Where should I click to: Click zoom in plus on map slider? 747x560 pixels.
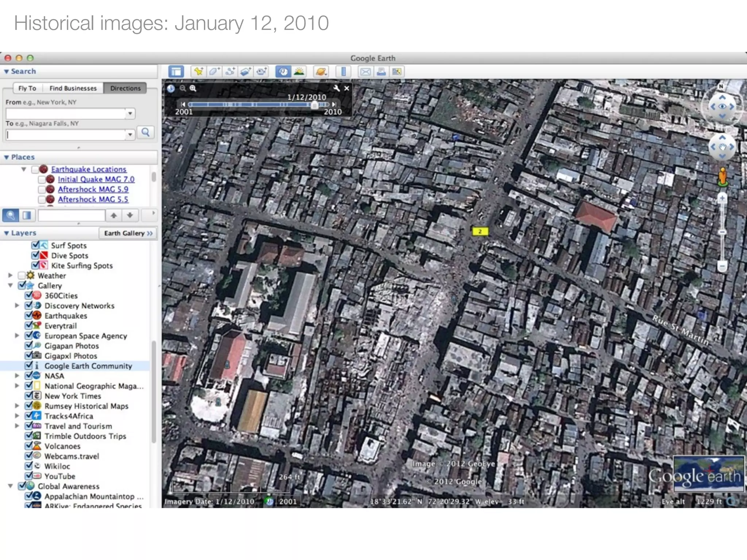click(722, 198)
